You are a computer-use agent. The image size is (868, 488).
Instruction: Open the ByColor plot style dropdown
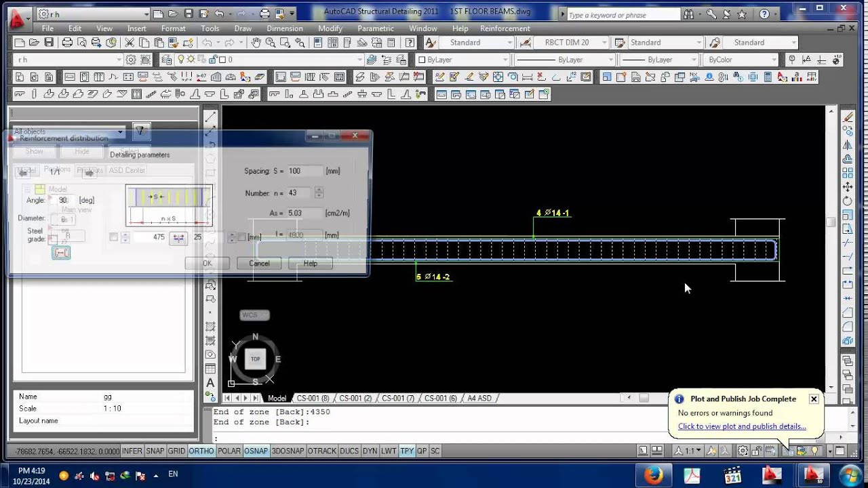coord(741,60)
